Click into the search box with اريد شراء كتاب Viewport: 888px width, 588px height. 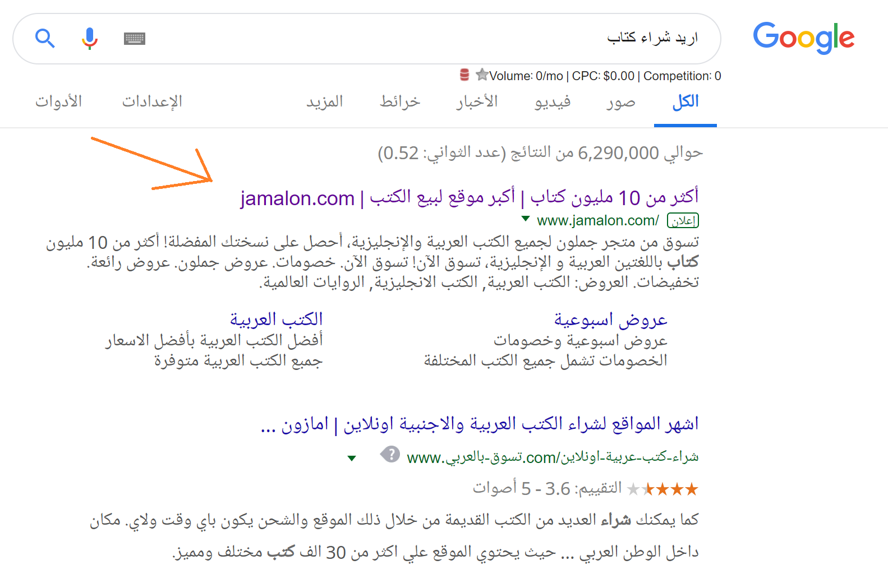(x=367, y=39)
